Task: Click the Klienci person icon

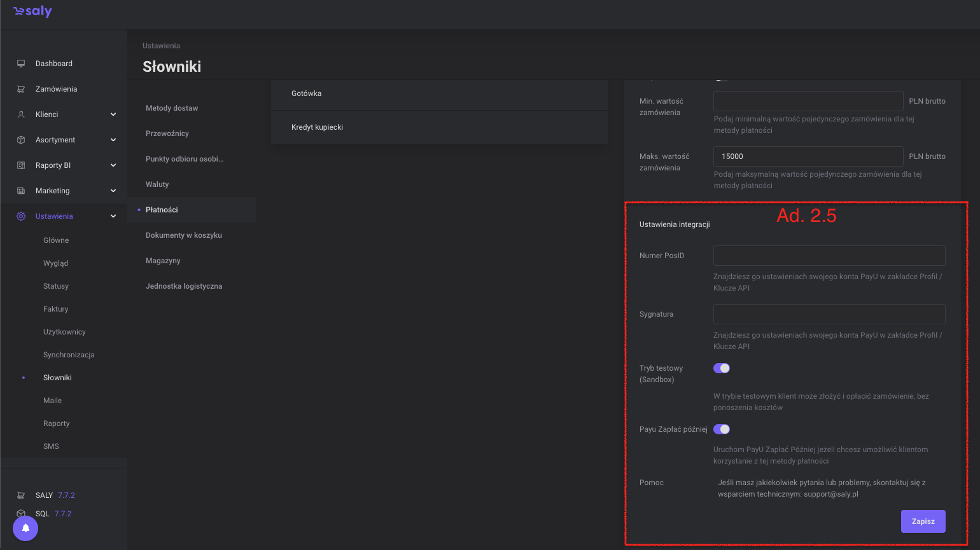Action: click(x=21, y=114)
